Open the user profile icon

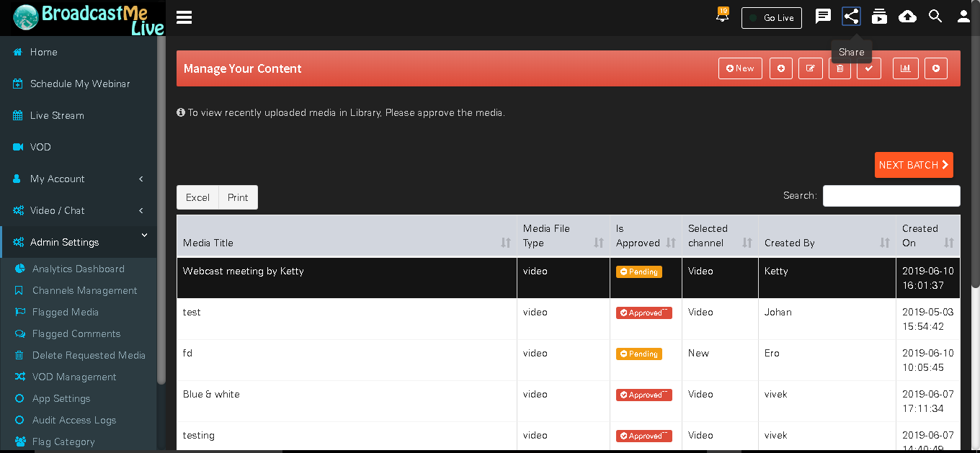[x=963, y=16]
